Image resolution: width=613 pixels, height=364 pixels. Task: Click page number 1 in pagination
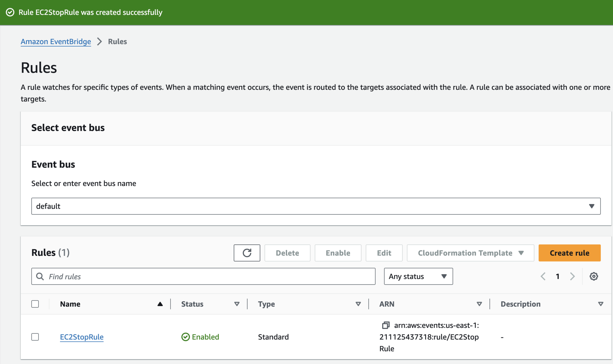point(557,276)
